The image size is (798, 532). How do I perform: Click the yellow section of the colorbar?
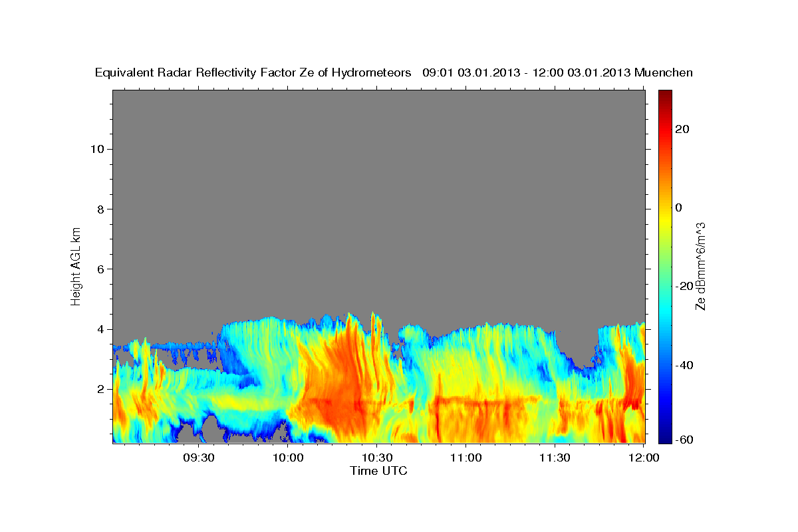point(665,219)
